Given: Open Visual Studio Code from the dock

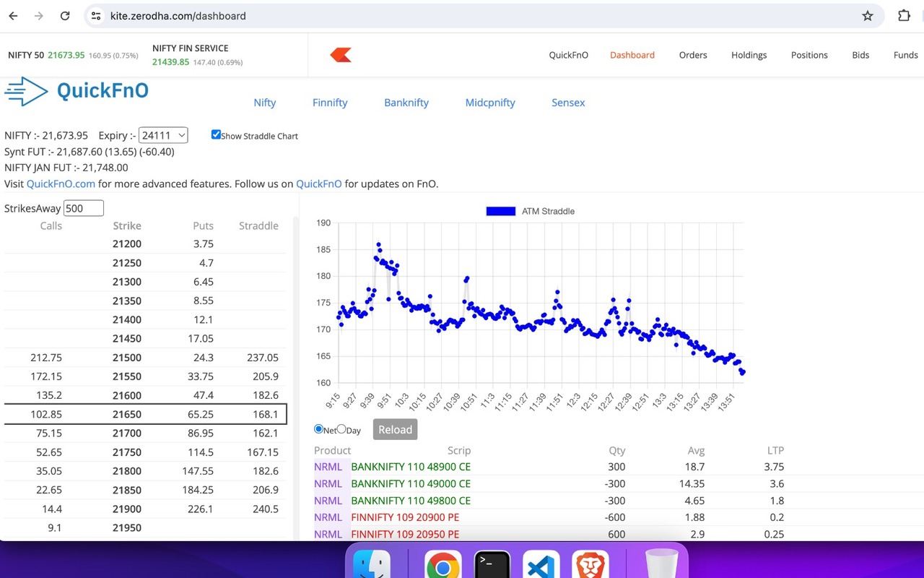Looking at the screenshot, I should tap(541, 564).
